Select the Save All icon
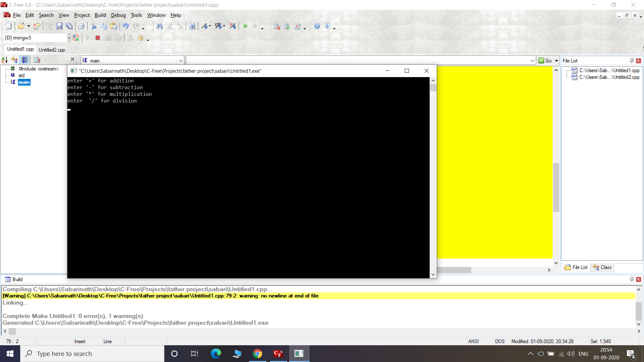This screenshot has width=644, height=362. point(69,26)
